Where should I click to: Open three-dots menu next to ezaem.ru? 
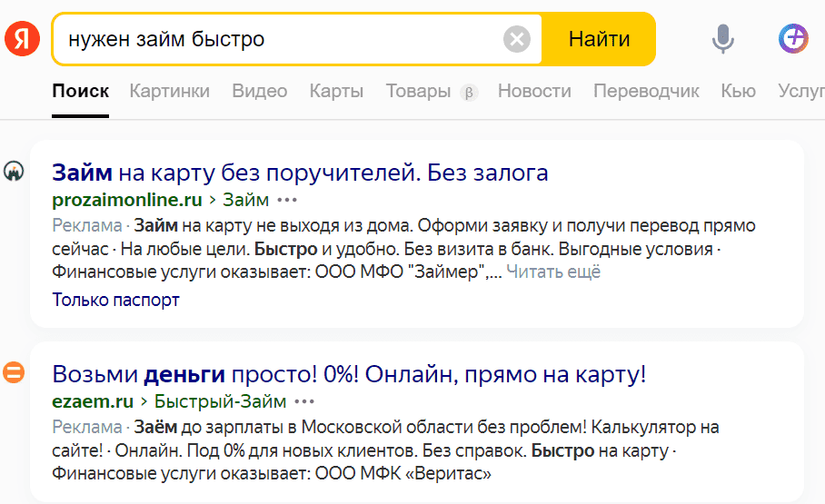[304, 402]
